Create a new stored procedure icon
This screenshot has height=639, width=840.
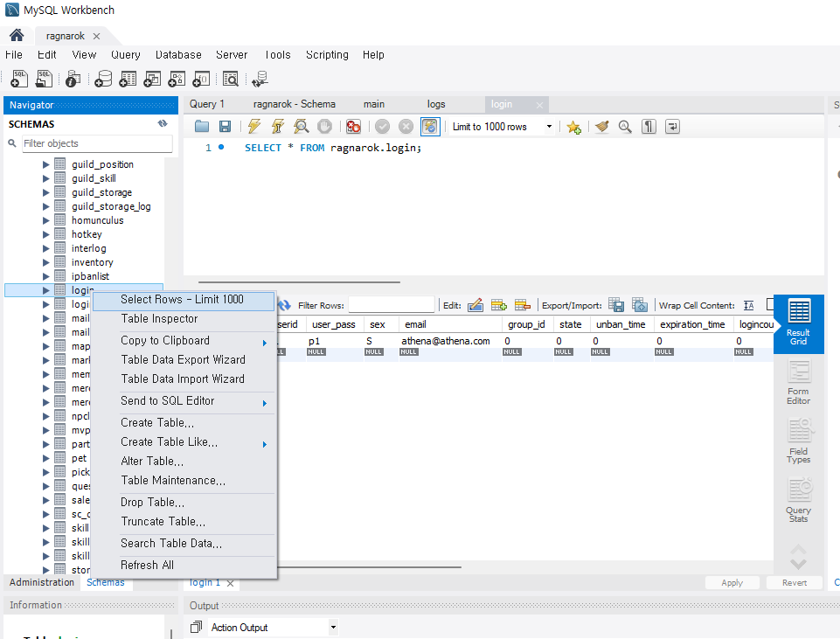tap(177, 79)
